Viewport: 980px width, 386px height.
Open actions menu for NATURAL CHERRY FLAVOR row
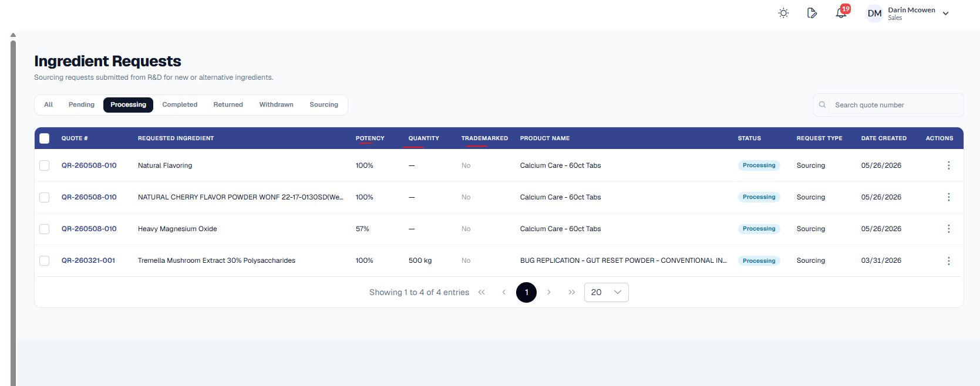pyautogui.click(x=948, y=197)
